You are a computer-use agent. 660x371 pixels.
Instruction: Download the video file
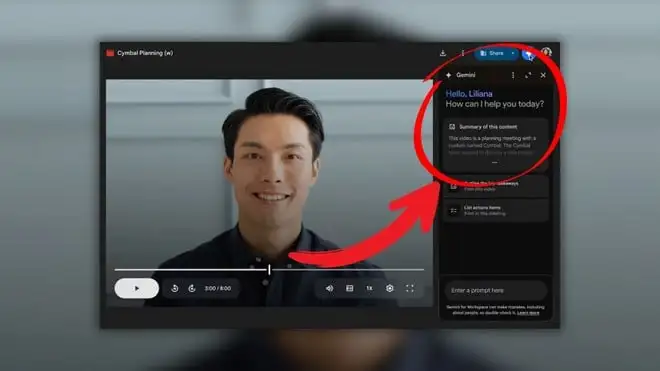tap(443, 53)
